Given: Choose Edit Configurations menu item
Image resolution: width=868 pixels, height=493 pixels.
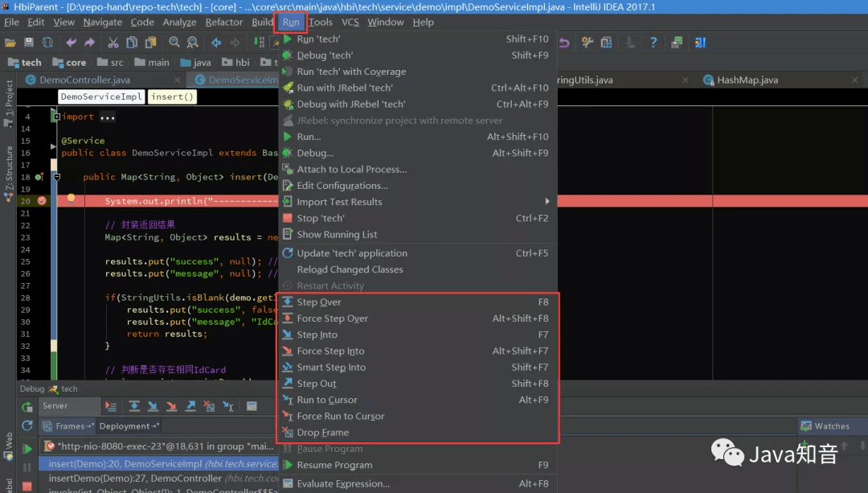Looking at the screenshot, I should pos(418,186).
